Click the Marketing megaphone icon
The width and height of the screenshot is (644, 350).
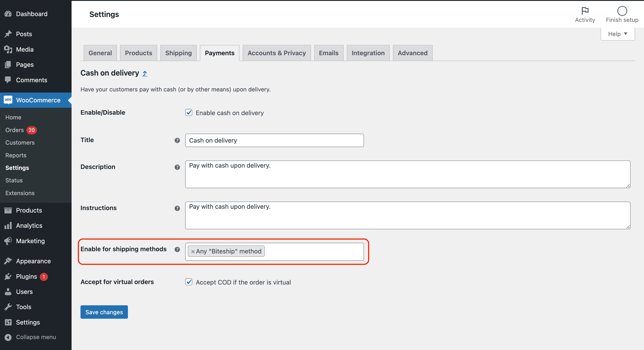pyautogui.click(x=8, y=241)
